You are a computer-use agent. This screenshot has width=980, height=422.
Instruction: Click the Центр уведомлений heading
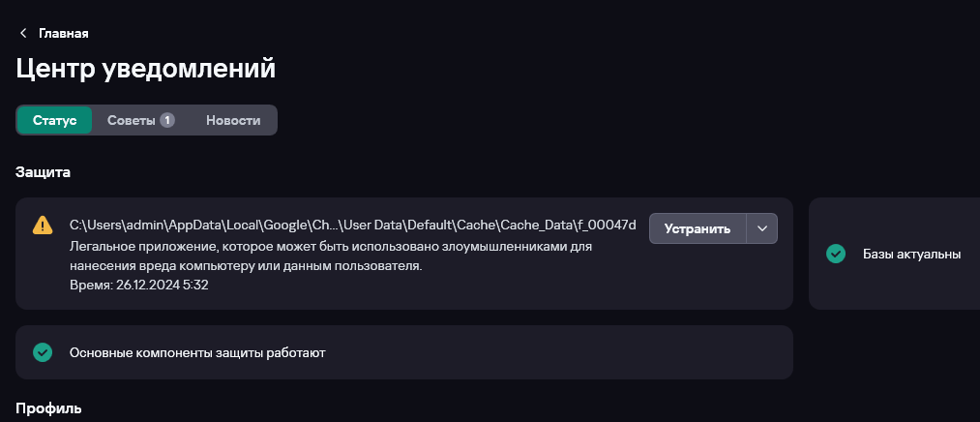coord(146,69)
